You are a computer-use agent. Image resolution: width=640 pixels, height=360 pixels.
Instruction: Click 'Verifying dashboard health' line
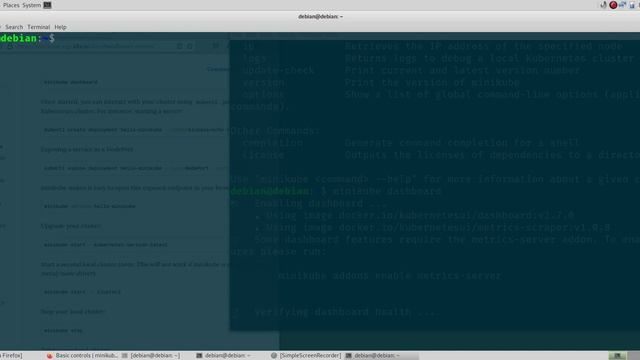(347, 312)
